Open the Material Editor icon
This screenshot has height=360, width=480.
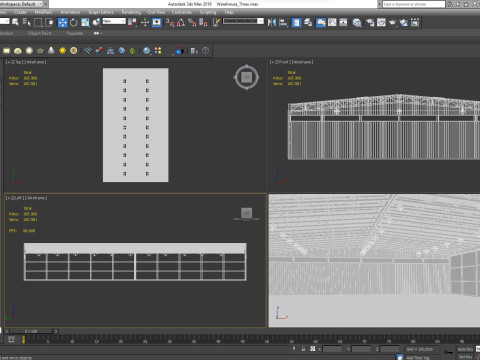point(357,22)
